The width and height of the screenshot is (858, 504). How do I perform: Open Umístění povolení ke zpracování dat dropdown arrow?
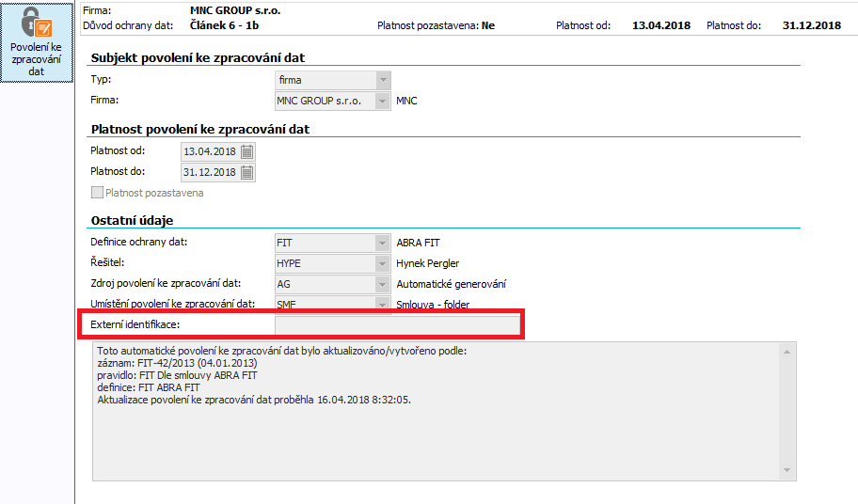pos(382,304)
